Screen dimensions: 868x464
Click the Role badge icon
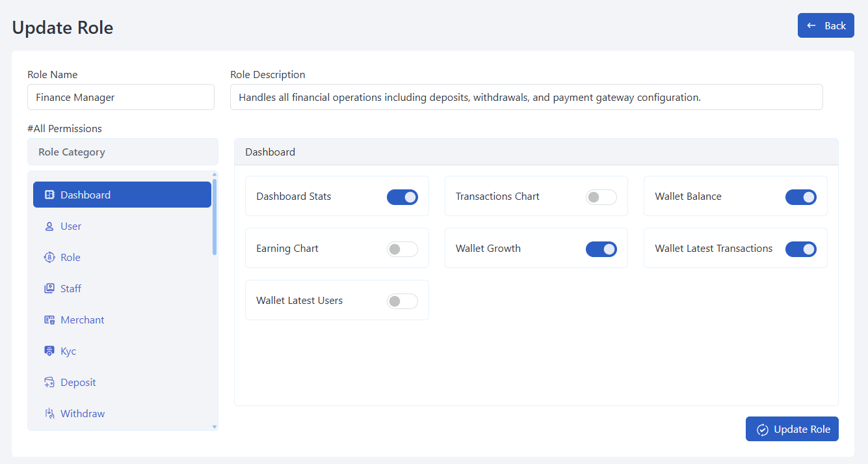[49, 258]
